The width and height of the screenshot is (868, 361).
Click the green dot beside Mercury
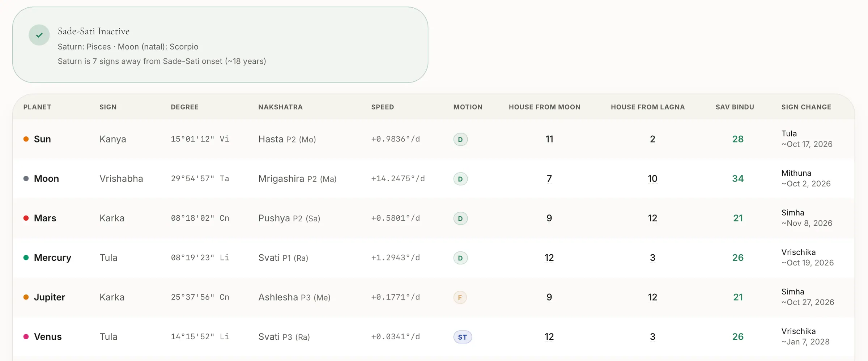pos(26,258)
